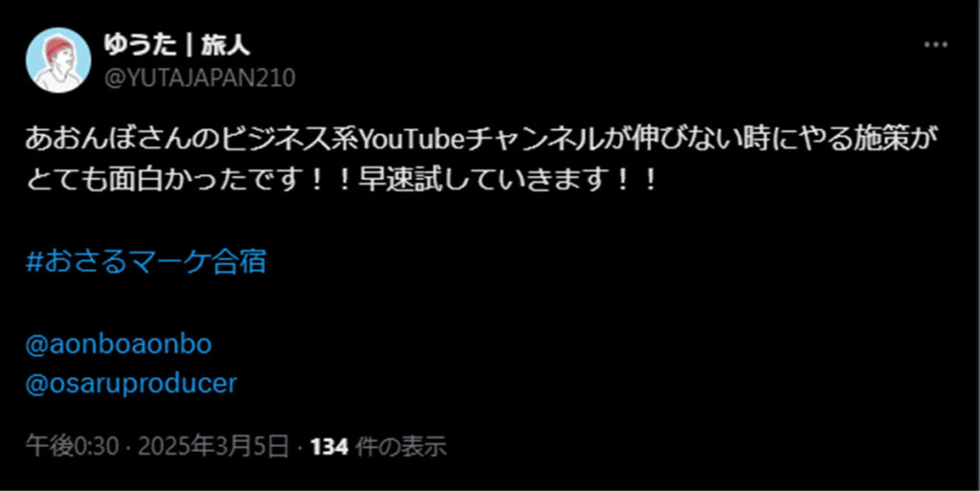Visit the @aonboaonbo mention

click(x=119, y=345)
